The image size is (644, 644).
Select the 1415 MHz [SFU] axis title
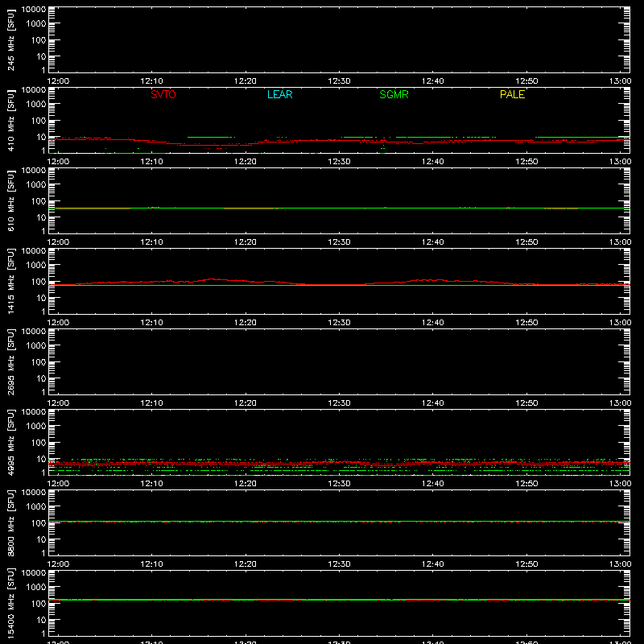10,281
